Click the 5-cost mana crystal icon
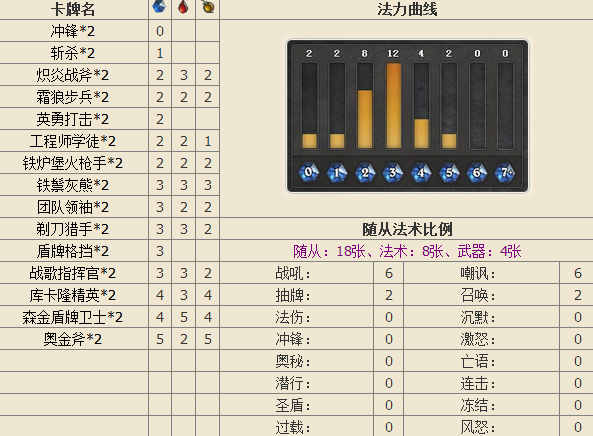The height and width of the screenshot is (436, 593). (449, 173)
